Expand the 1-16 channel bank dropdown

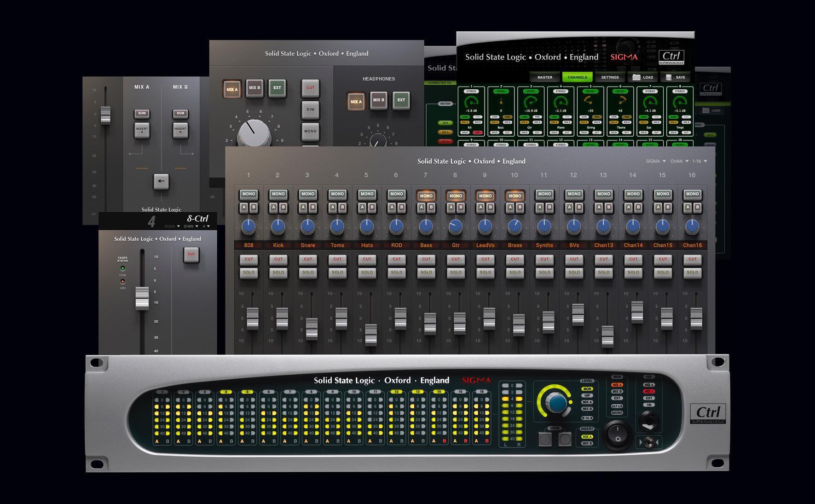699,161
